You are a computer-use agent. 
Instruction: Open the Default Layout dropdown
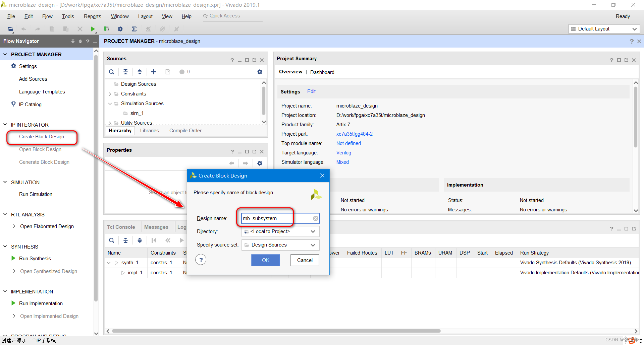tap(604, 29)
